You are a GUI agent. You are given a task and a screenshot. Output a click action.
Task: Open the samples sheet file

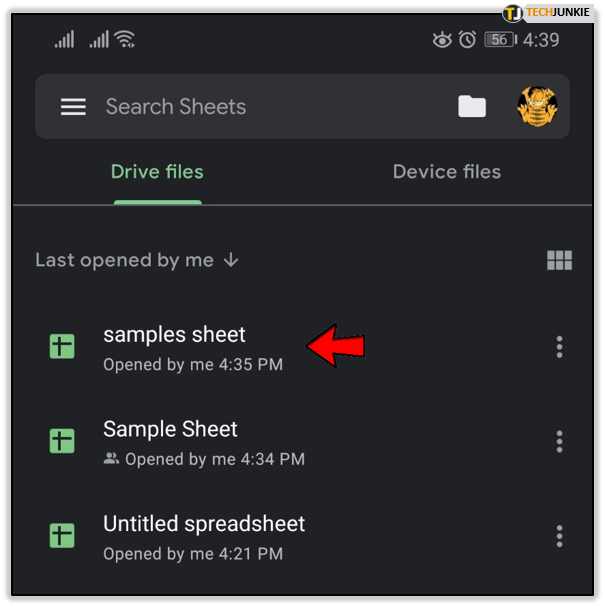(x=174, y=335)
